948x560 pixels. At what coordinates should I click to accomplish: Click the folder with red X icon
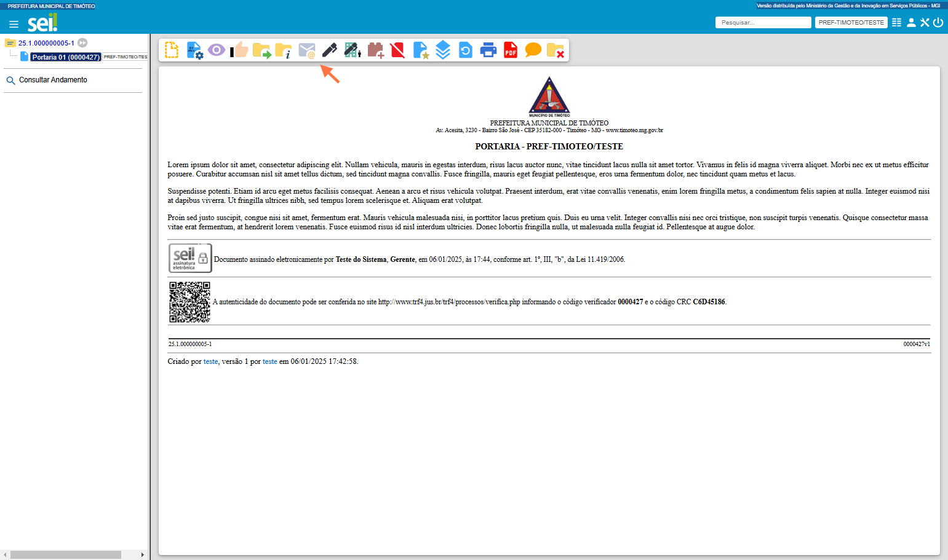tap(556, 50)
